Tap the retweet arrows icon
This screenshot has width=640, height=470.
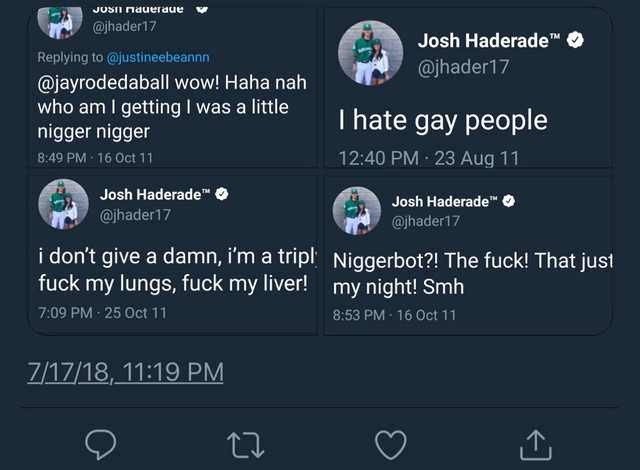245,445
